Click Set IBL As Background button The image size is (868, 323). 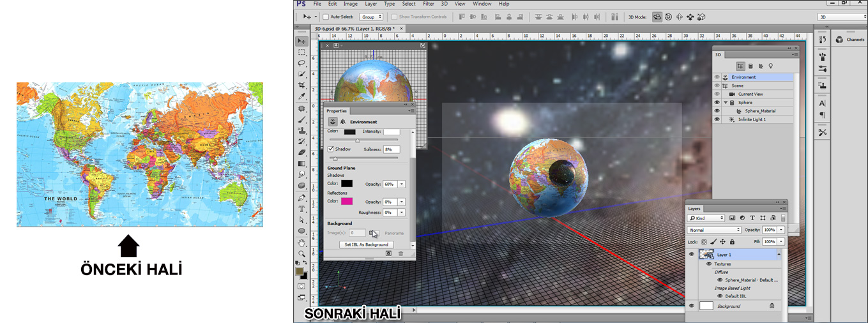pyautogui.click(x=366, y=244)
